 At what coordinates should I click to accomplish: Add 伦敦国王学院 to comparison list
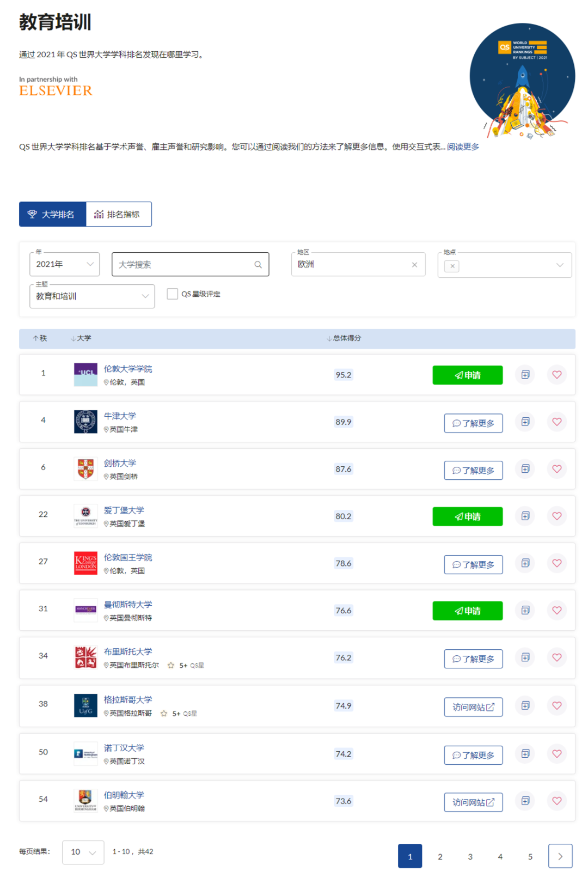(x=525, y=563)
